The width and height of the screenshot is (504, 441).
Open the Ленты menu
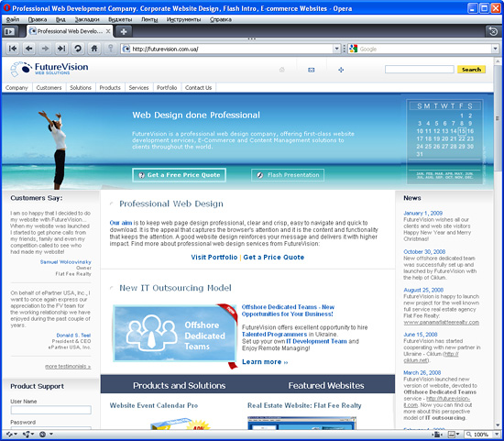(149, 19)
